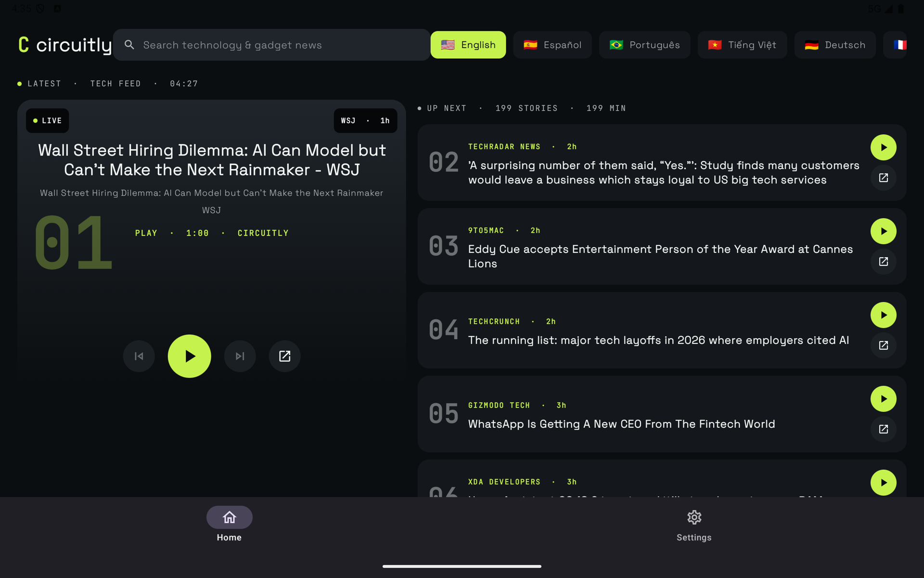
Task: Click the TECHRADAR NEWS source label
Action: point(504,146)
